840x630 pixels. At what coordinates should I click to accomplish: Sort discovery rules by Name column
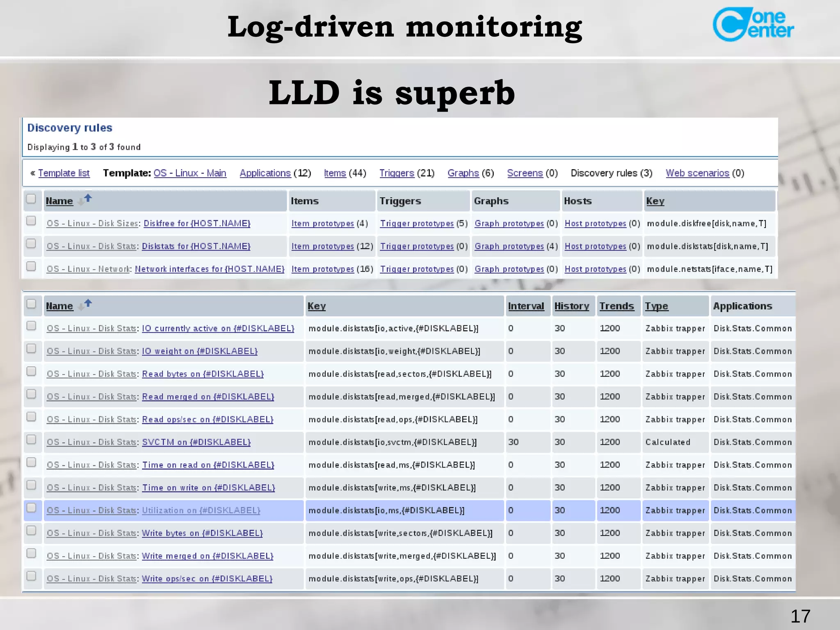pyautogui.click(x=59, y=201)
